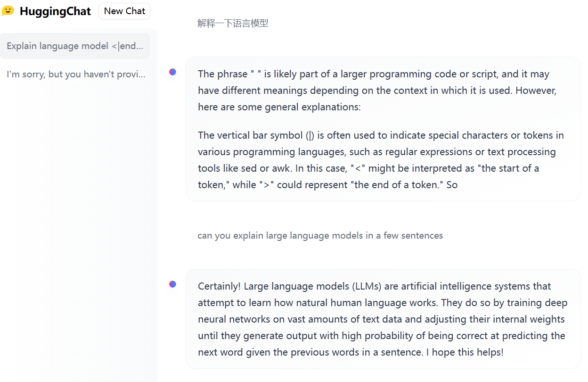Click the user message "解释一下语言模型"

[x=233, y=24]
